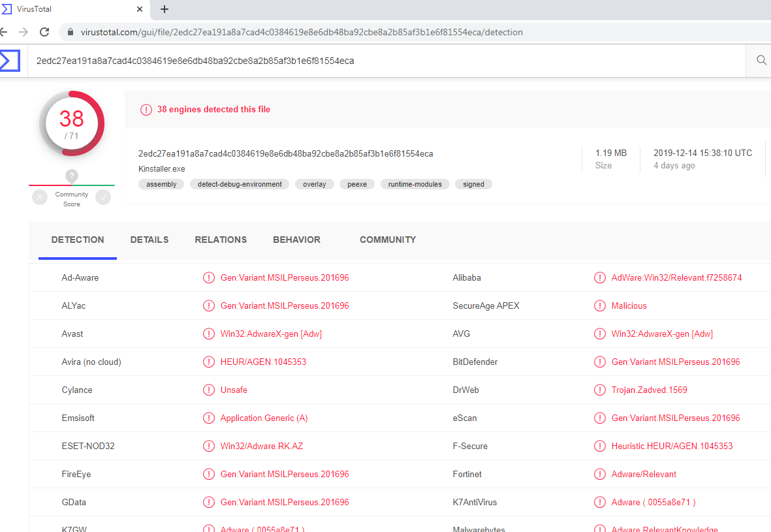Click the community score red-green bar

[72, 185]
